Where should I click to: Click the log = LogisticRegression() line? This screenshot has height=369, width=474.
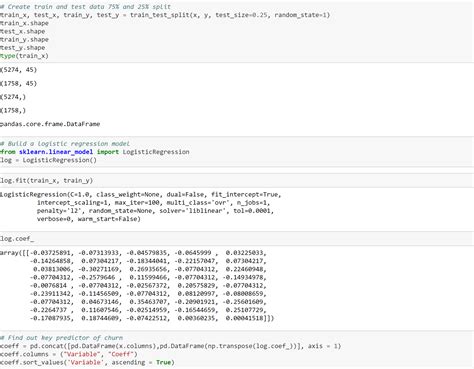[48, 160]
